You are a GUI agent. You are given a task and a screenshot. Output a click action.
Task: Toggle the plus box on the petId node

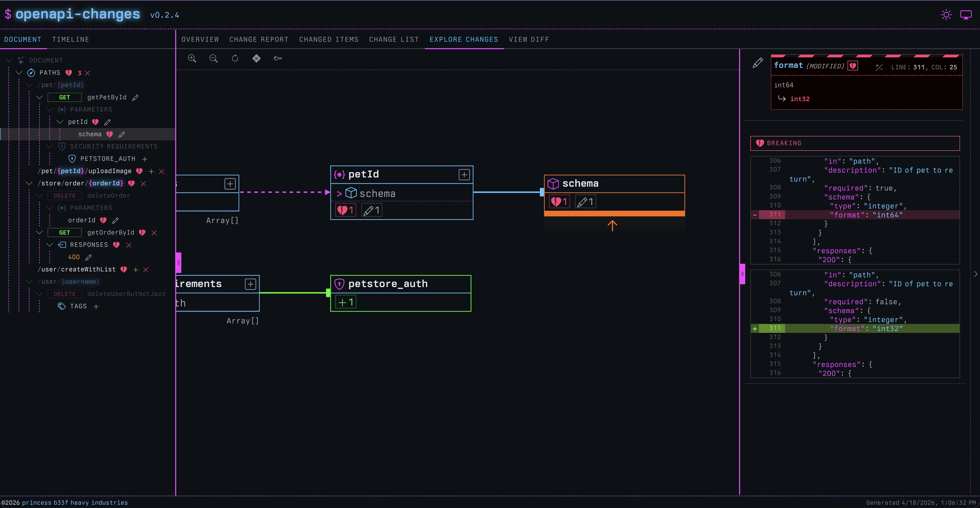click(x=464, y=175)
